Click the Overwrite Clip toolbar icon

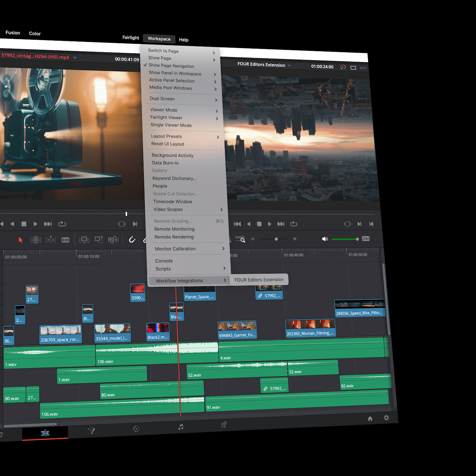[99, 240]
